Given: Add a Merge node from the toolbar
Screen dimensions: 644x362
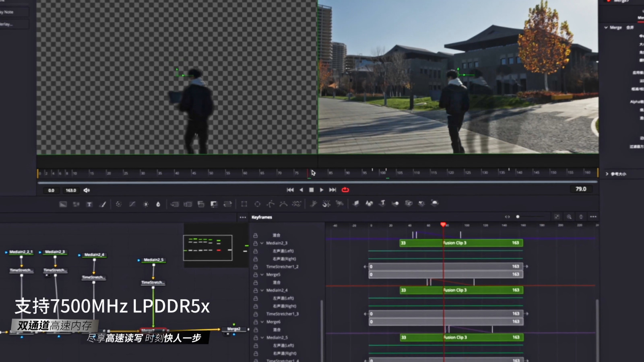Looking at the screenshot, I should pyautogui.click(x=174, y=204).
